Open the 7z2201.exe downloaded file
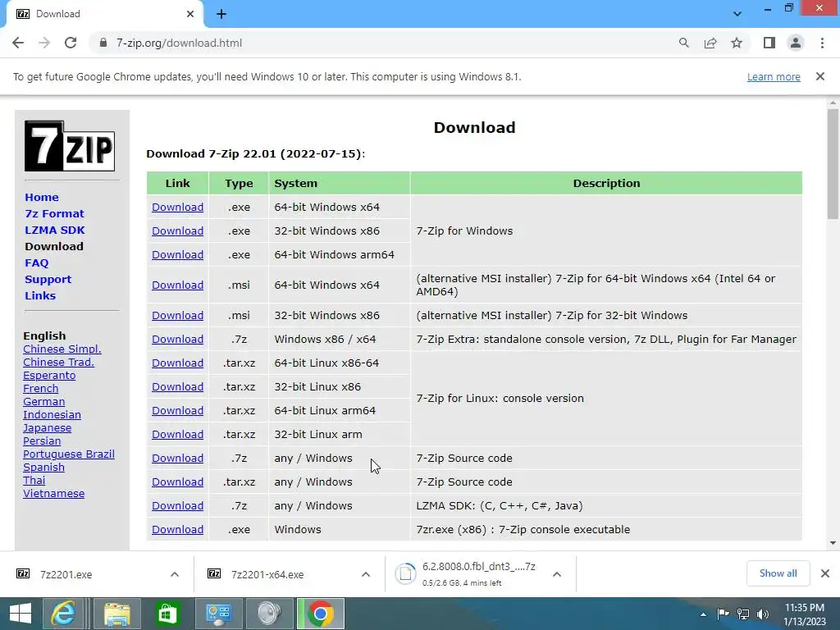This screenshot has width=840, height=630. [x=66, y=574]
